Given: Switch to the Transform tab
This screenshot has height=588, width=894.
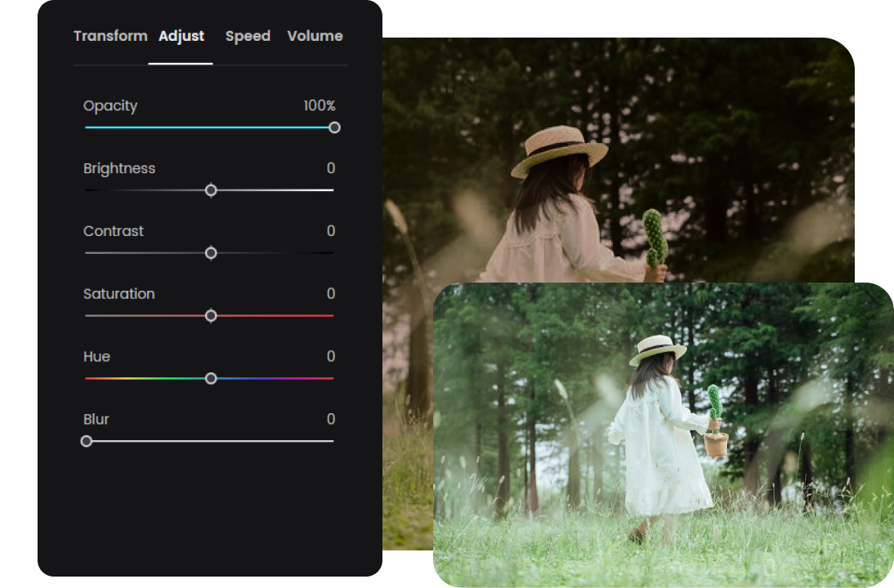Looking at the screenshot, I should [x=110, y=36].
